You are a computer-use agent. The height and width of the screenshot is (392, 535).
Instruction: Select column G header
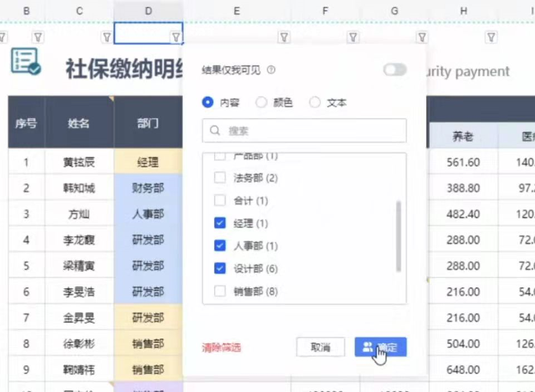394,11
